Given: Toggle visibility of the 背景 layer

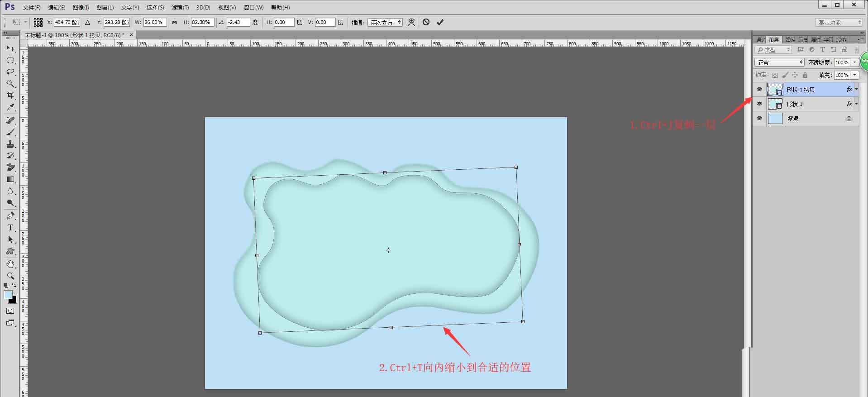Looking at the screenshot, I should [759, 118].
